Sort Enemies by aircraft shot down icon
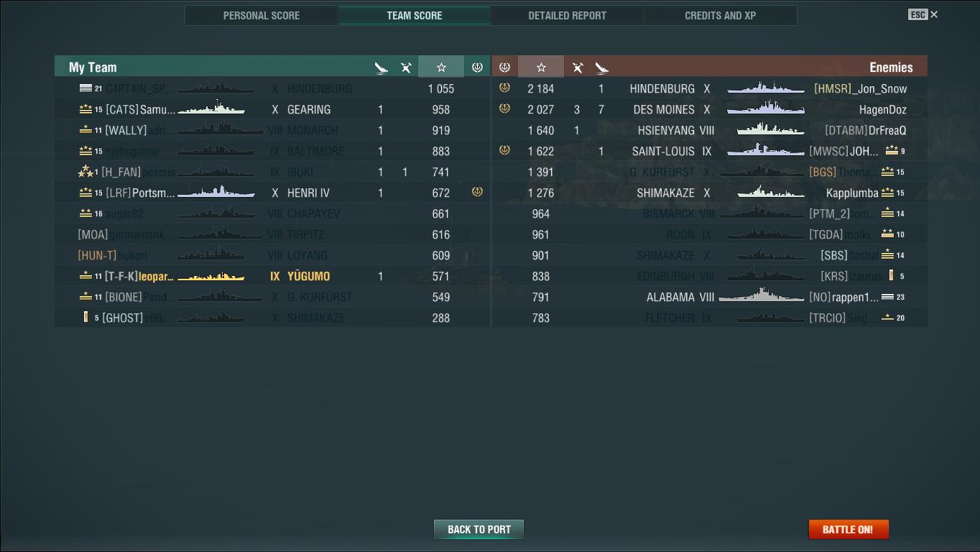Screen dimensions: 980x552 (578, 68)
